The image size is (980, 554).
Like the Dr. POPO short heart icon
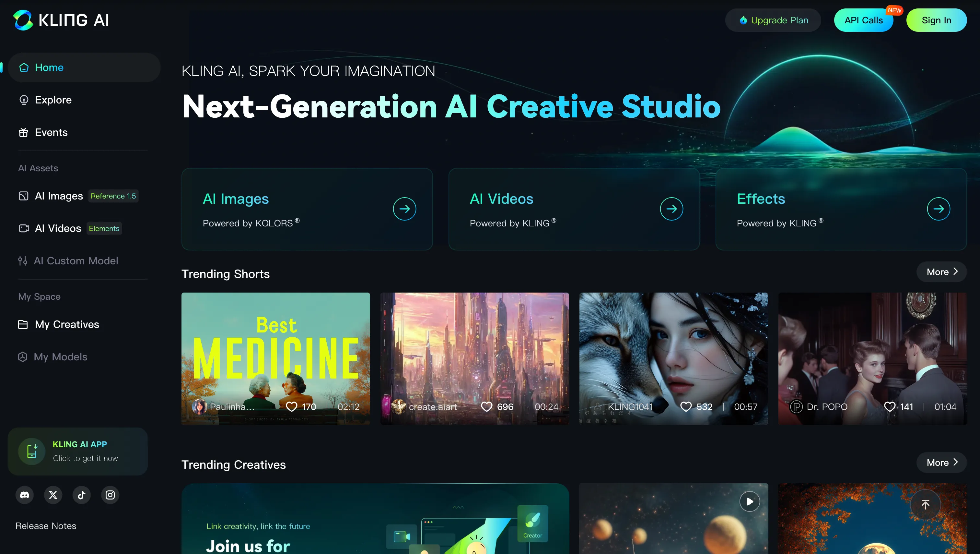coord(890,407)
